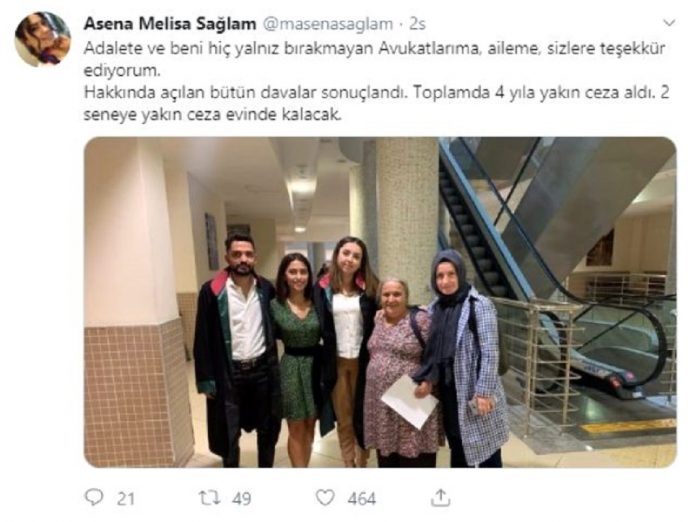View the 464 likes count

(x=362, y=498)
